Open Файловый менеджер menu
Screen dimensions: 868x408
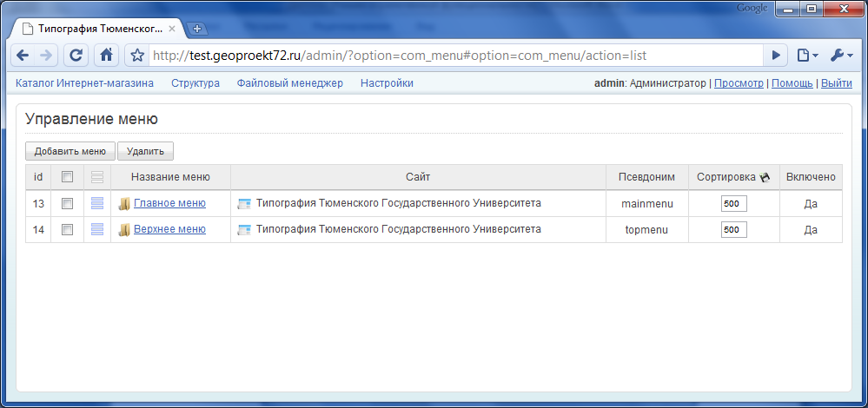[290, 83]
